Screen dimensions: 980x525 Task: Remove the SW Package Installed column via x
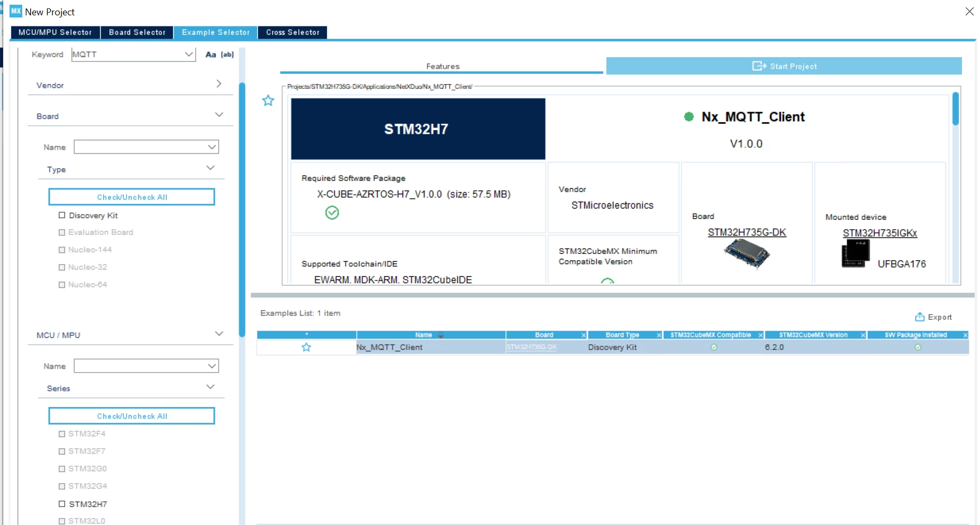click(965, 335)
